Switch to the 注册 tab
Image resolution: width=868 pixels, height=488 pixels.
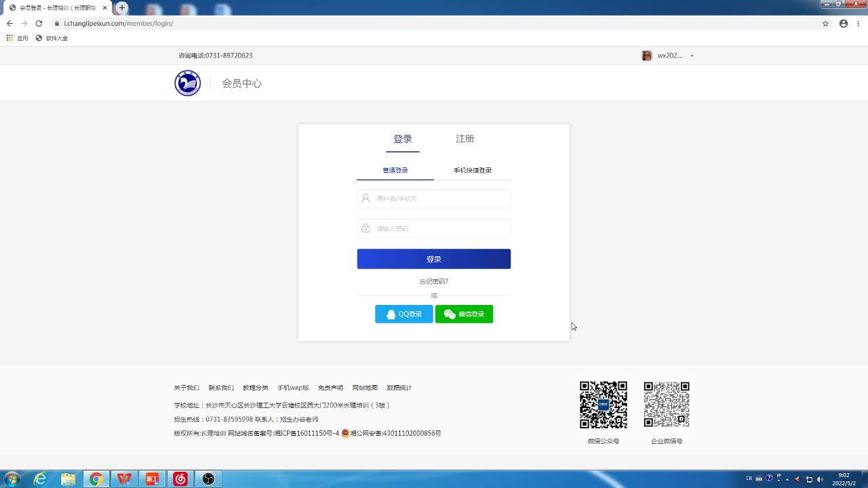click(x=465, y=139)
